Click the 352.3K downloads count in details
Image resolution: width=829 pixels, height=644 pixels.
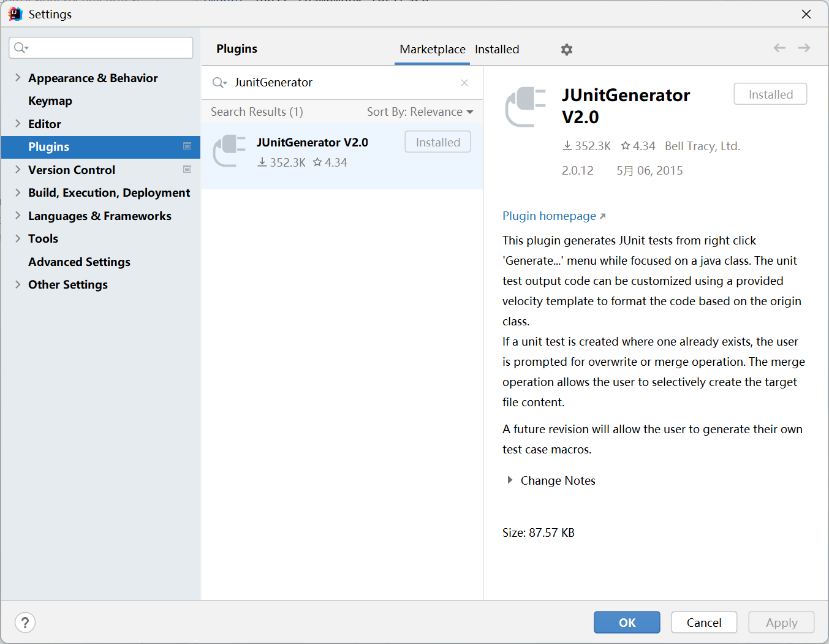(586, 146)
